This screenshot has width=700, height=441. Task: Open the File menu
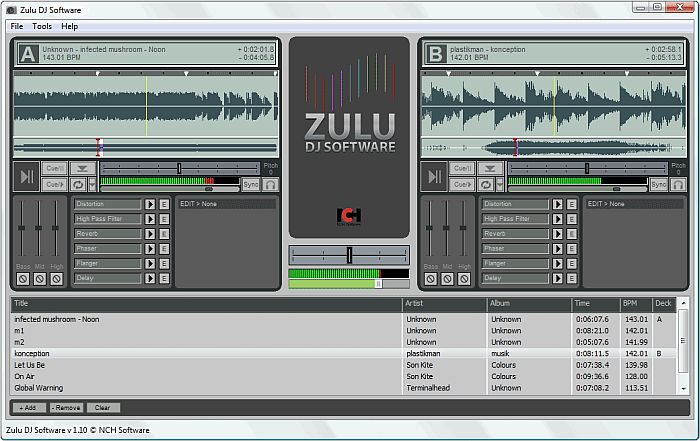pyautogui.click(x=17, y=26)
